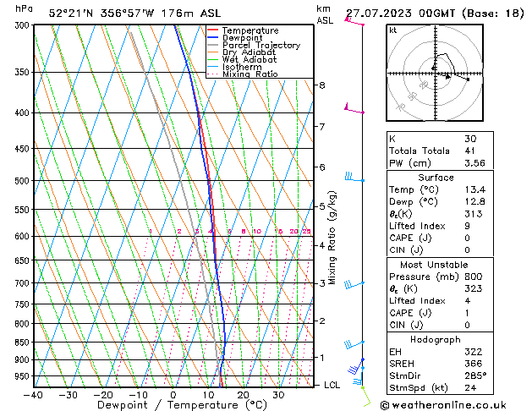
Task: Click the 550 hPa pressure axis label
Action: (x=24, y=210)
